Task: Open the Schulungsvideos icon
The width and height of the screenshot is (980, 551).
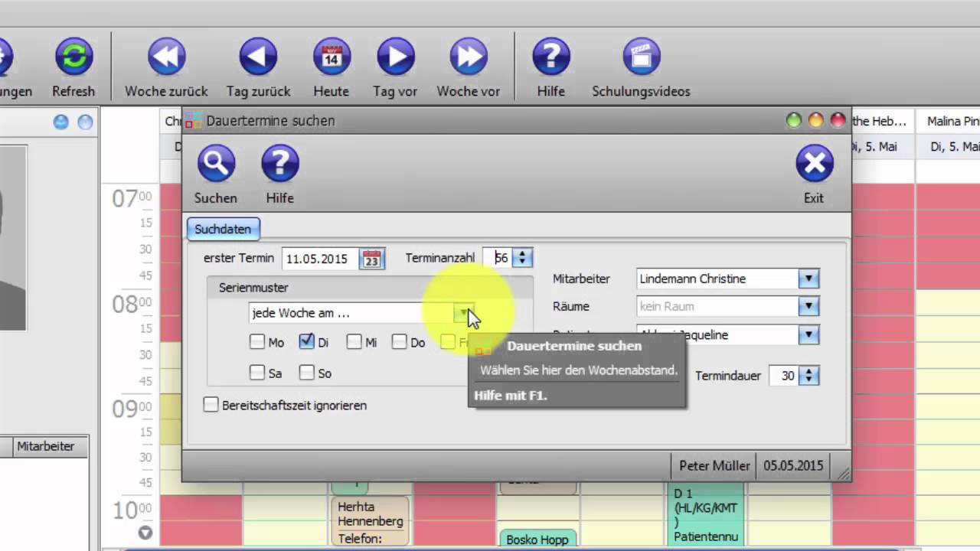Action: (641, 58)
